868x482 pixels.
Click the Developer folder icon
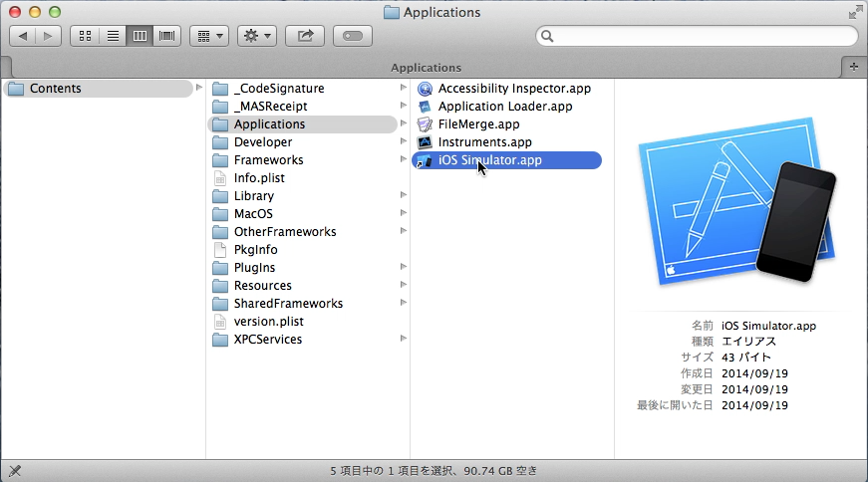pyautogui.click(x=220, y=142)
